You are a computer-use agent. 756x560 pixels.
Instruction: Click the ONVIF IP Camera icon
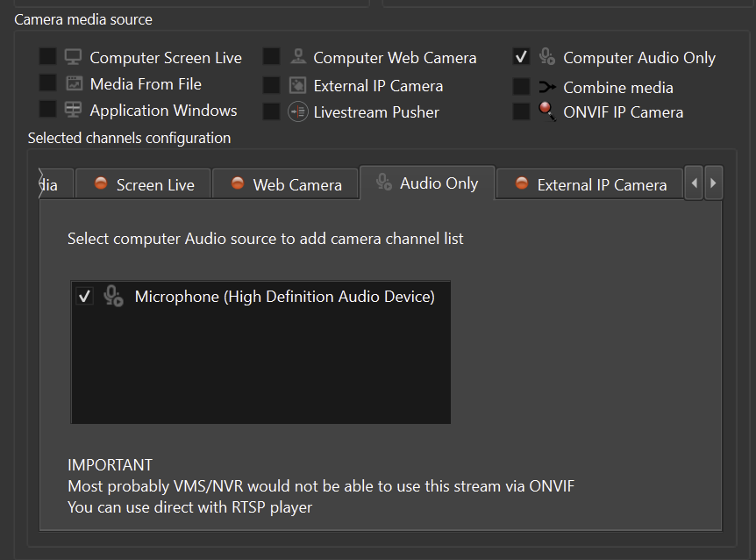547,112
